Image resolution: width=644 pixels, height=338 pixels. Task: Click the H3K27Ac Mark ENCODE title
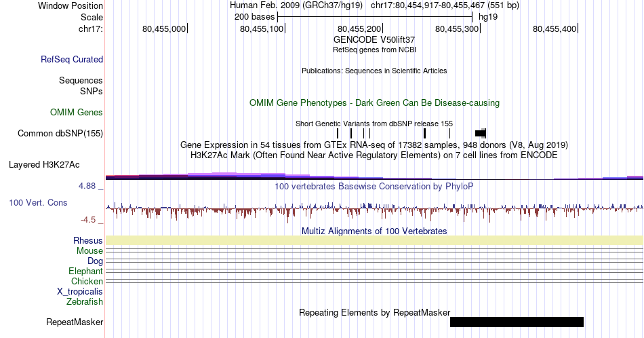[x=374, y=155]
